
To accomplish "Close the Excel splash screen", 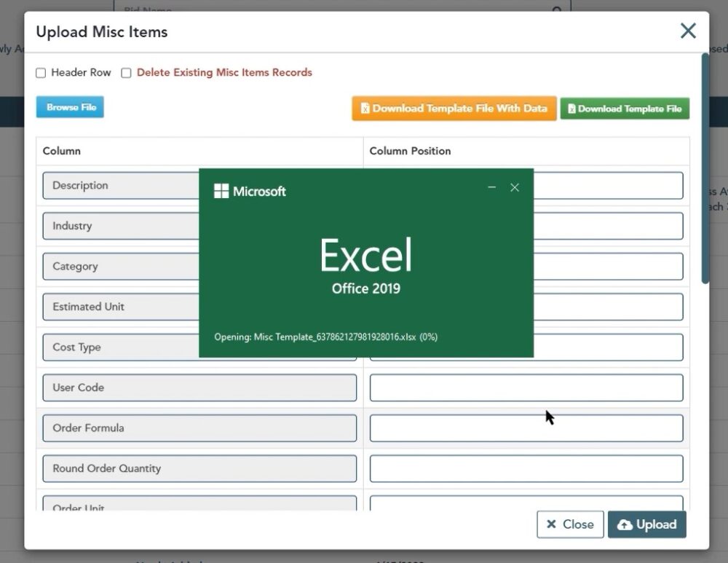I will [x=515, y=188].
